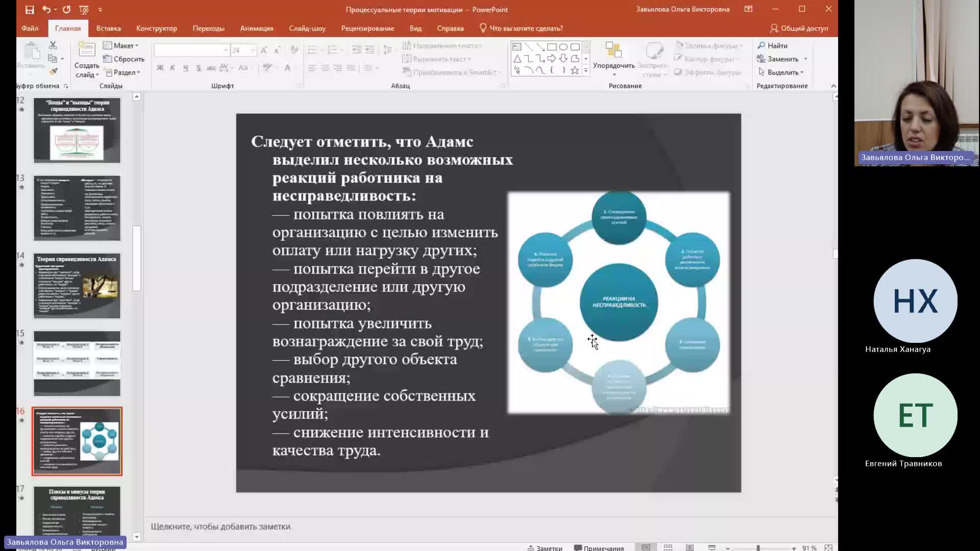Click notes area 'Щелкните, чтобы добавить заметки'

pos(220,527)
